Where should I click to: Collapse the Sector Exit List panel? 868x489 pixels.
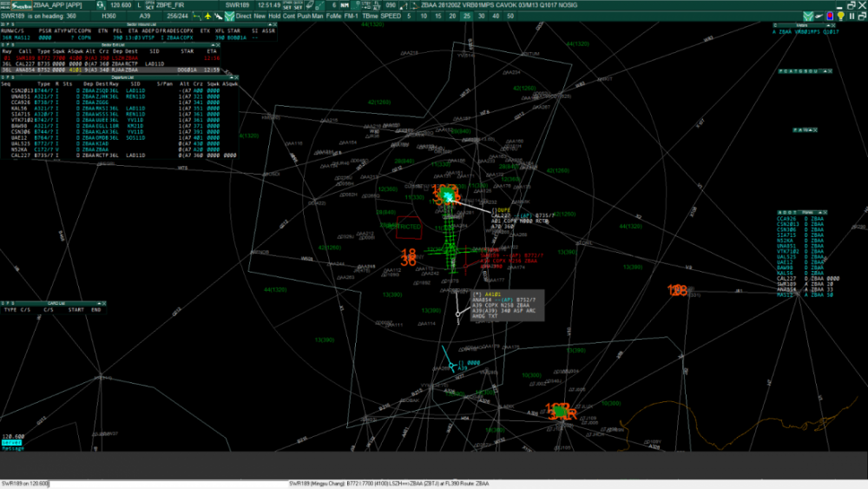point(214,45)
